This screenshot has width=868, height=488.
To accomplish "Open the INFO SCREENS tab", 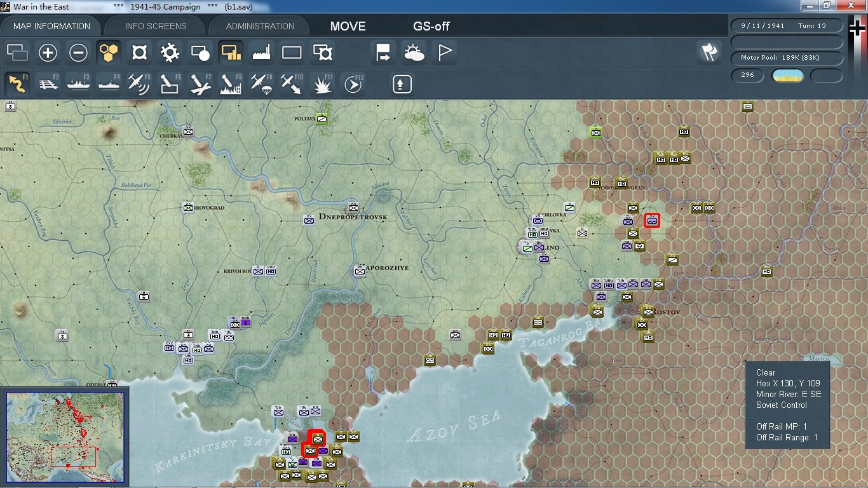I will (x=156, y=26).
